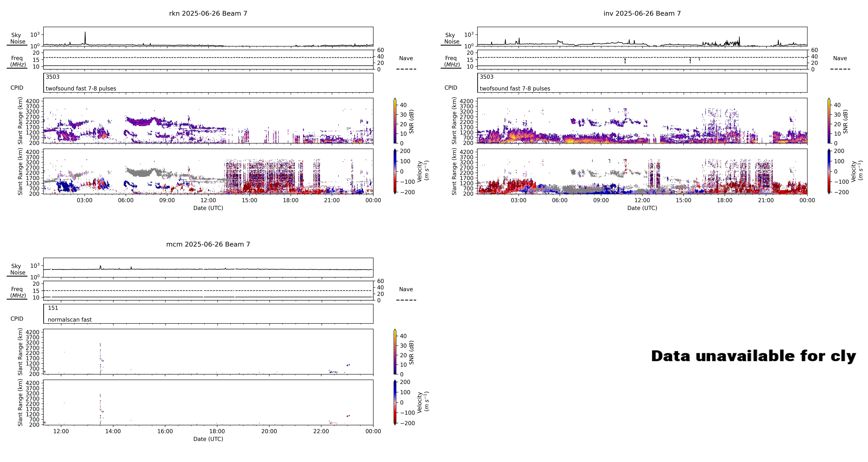
Task: Click the 'rkn 2025-06-26 Beam 7' title
Action: pos(208,13)
